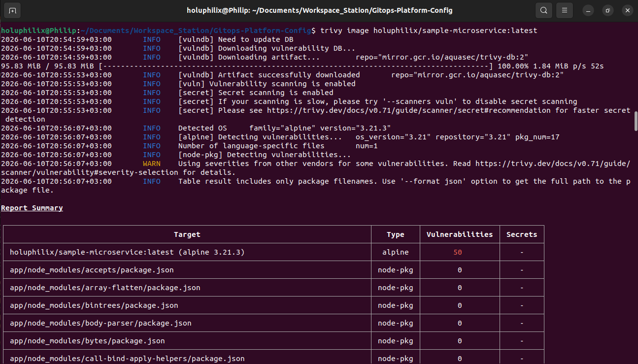The image size is (638, 364).
Task: Open the terminal search icon
Action: [x=543, y=10]
